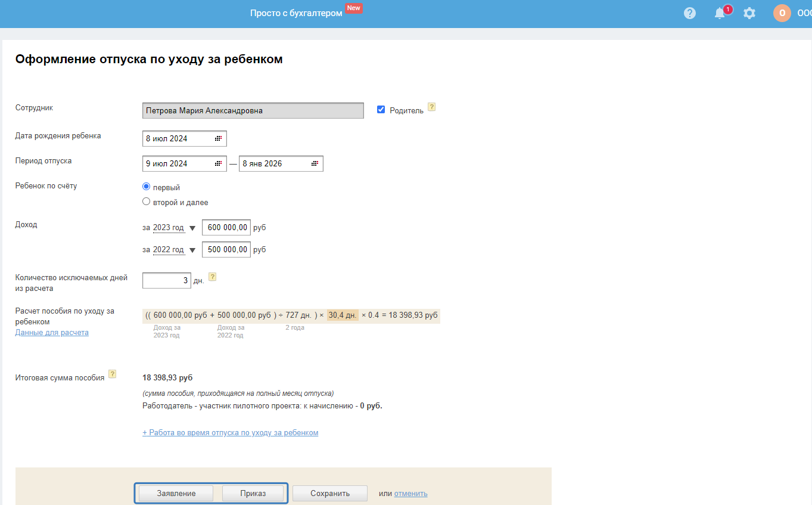Click hint icon beside excluded days field
The image size is (812, 505).
click(212, 277)
